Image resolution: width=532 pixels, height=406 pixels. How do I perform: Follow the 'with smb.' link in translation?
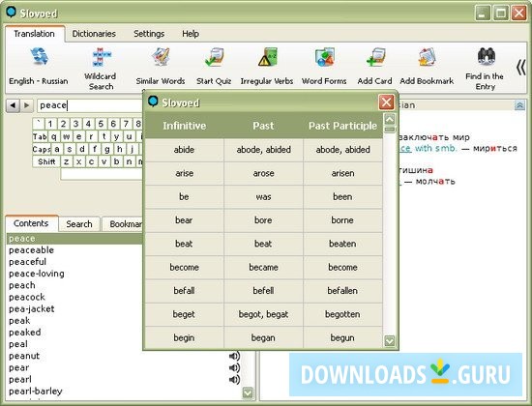tap(436, 148)
